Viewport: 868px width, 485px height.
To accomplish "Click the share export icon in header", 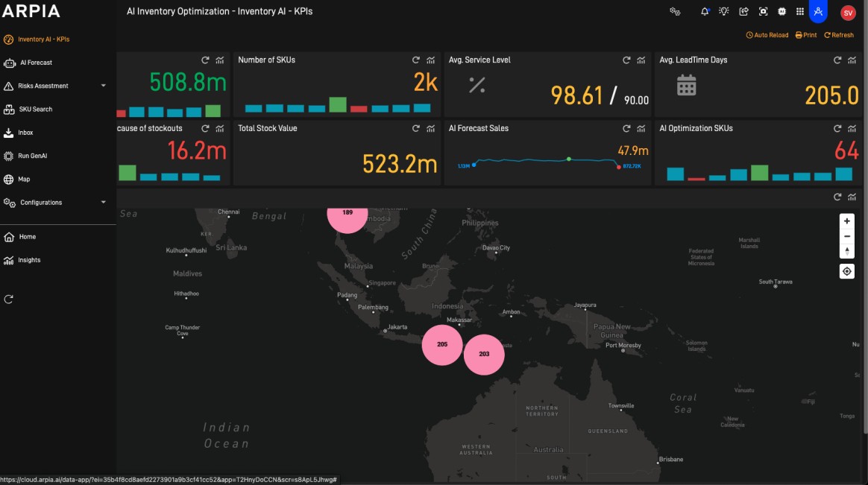I will pyautogui.click(x=743, y=12).
